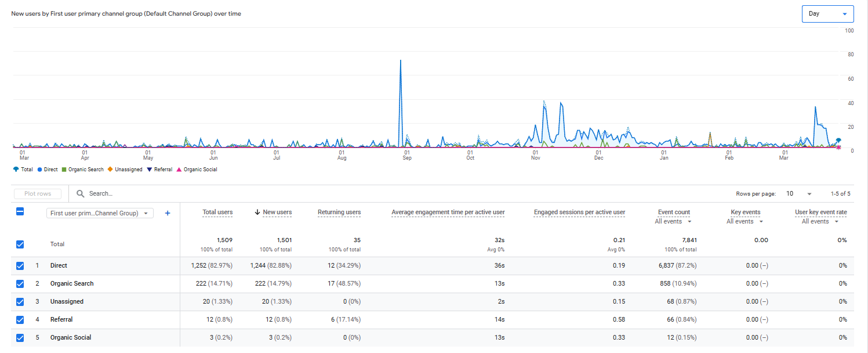Sort by Total users column
Image resolution: width=868 pixels, height=353 pixels.
pyautogui.click(x=217, y=212)
